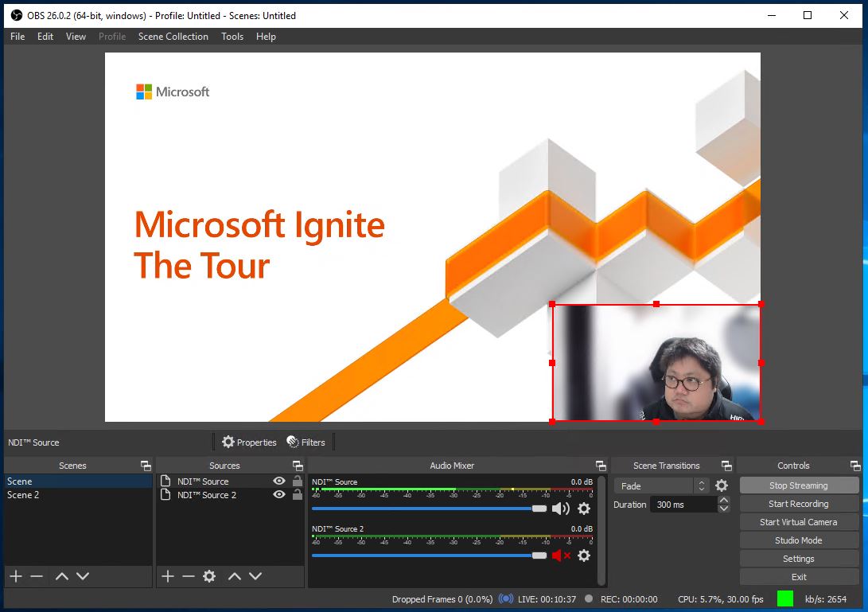Open the Help menu
This screenshot has width=868, height=612.
coord(266,37)
